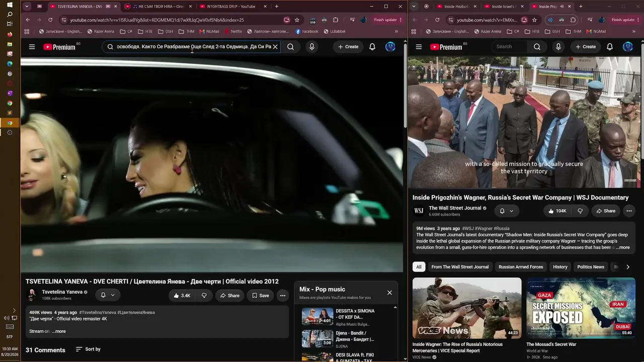Bookmark this page with the star in right browser
Screen dimensions: 644x362
pos(534,20)
